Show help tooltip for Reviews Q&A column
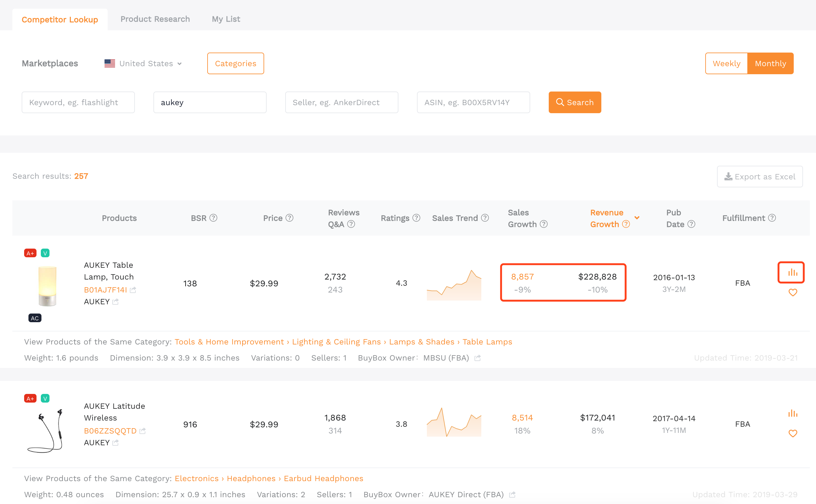 coord(351,224)
